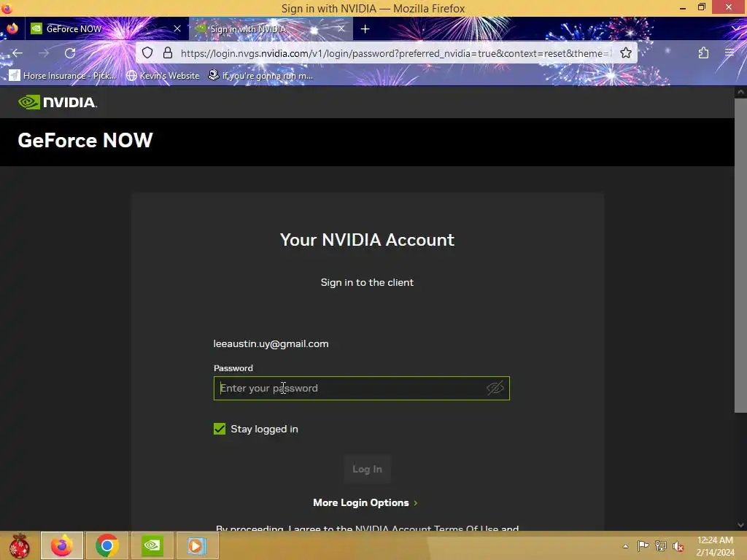Launch Chrome from the taskbar
The image size is (747, 560).
pos(107,545)
